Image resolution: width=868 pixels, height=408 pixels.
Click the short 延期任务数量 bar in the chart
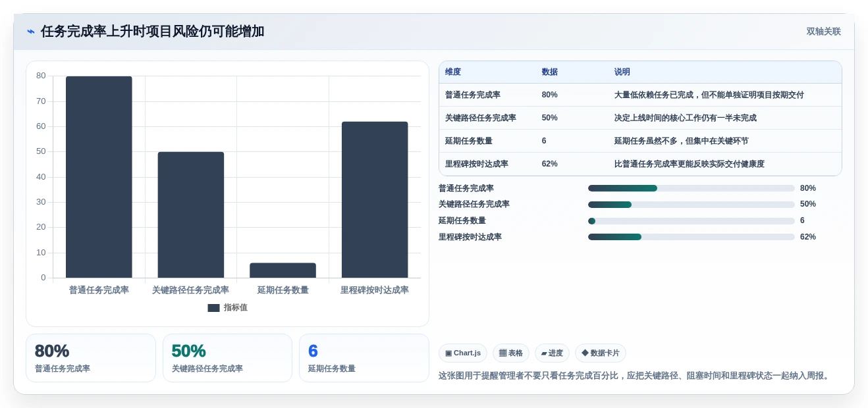pyautogui.click(x=283, y=270)
